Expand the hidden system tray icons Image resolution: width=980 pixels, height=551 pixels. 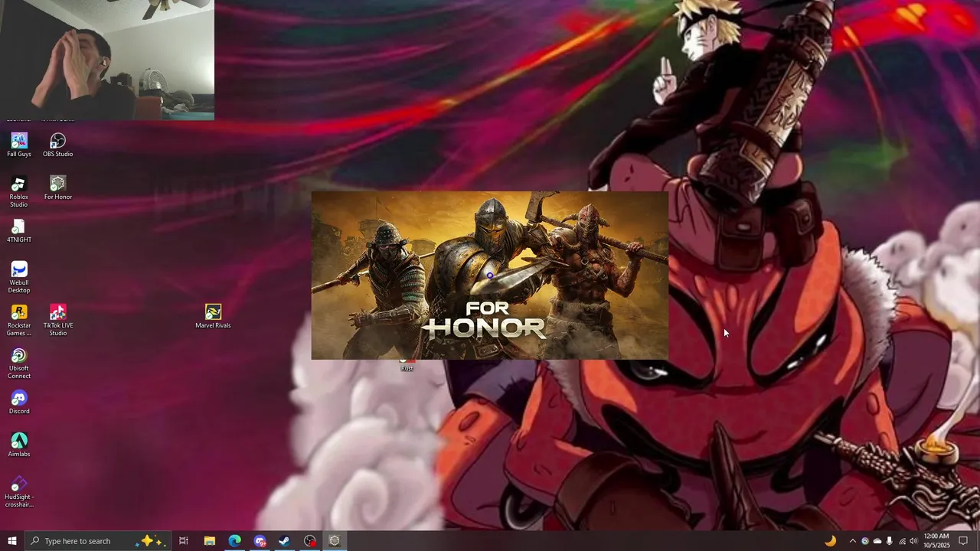[x=852, y=541]
